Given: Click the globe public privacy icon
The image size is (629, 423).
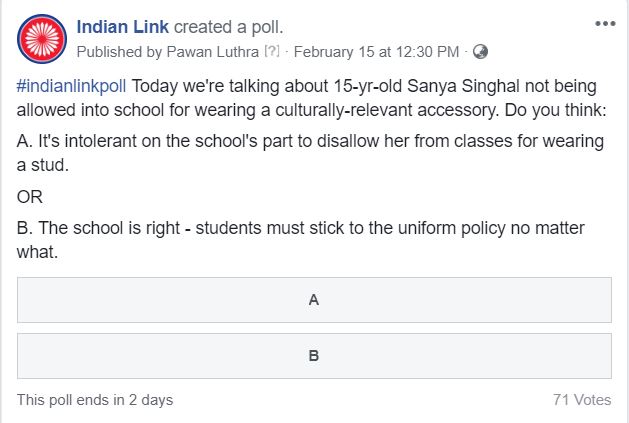Looking at the screenshot, I should (480, 52).
